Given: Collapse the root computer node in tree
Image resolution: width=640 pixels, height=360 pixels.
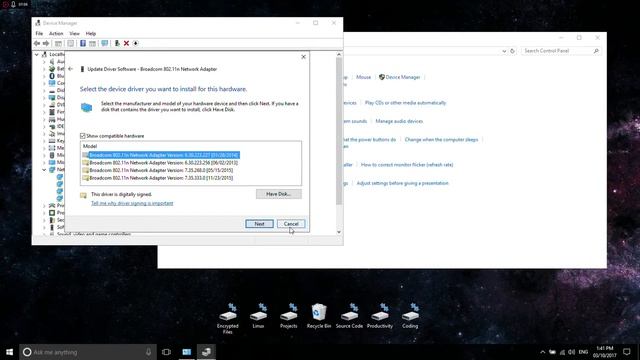Looking at the screenshot, I should (x=37, y=54).
